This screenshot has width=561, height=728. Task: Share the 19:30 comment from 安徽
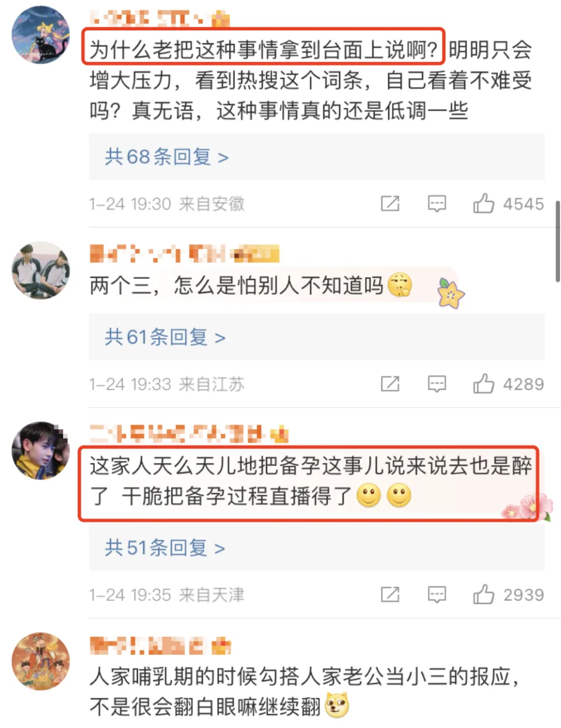pyautogui.click(x=390, y=203)
